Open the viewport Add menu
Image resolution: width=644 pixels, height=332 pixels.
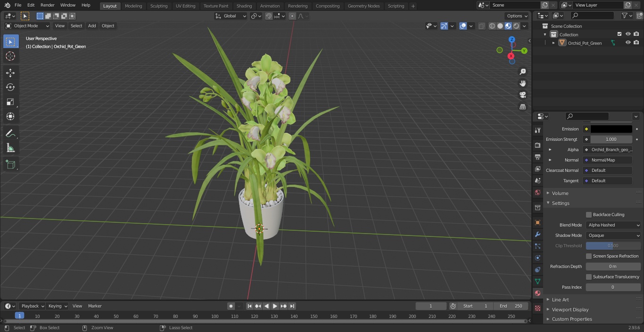[x=92, y=26]
